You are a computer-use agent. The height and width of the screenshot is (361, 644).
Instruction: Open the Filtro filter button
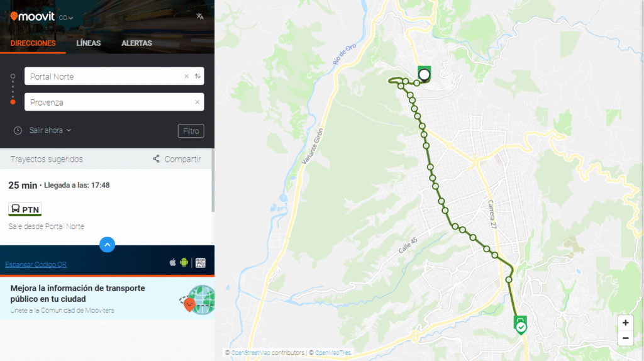coord(191,131)
